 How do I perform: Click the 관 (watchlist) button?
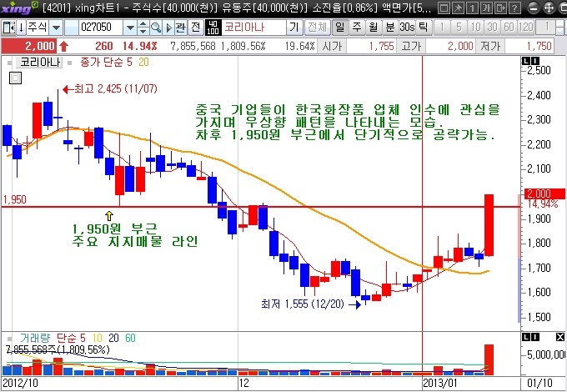tap(180, 28)
